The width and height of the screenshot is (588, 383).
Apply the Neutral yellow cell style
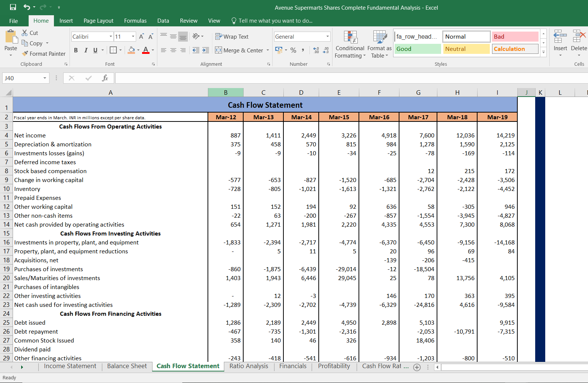pyautogui.click(x=466, y=49)
